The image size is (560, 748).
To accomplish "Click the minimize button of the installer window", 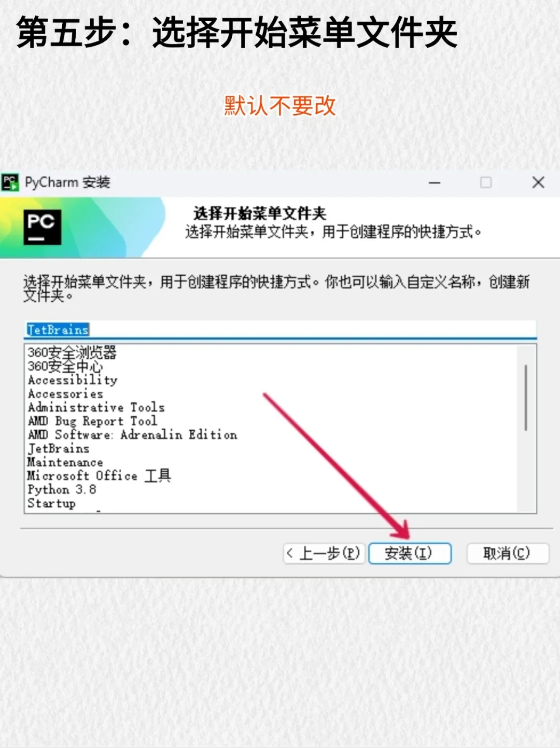I will [x=435, y=182].
